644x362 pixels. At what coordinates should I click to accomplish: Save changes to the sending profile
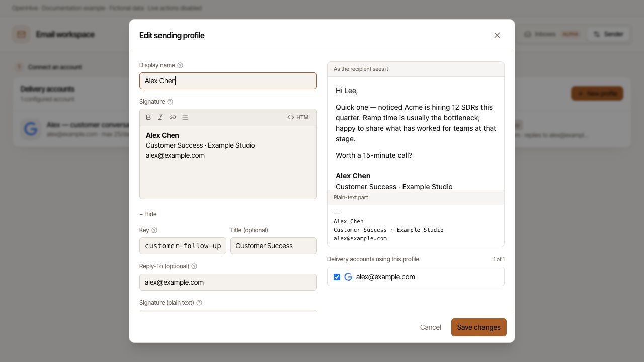[x=479, y=327]
